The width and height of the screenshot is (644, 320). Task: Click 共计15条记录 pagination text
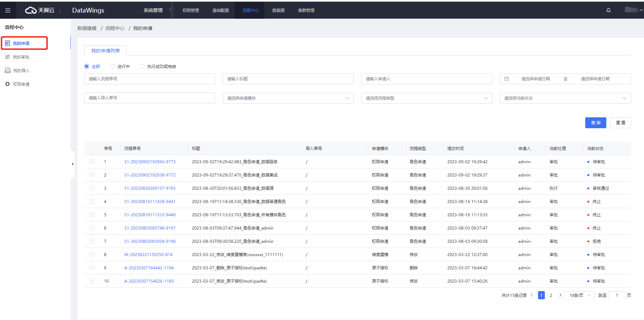tap(514, 295)
